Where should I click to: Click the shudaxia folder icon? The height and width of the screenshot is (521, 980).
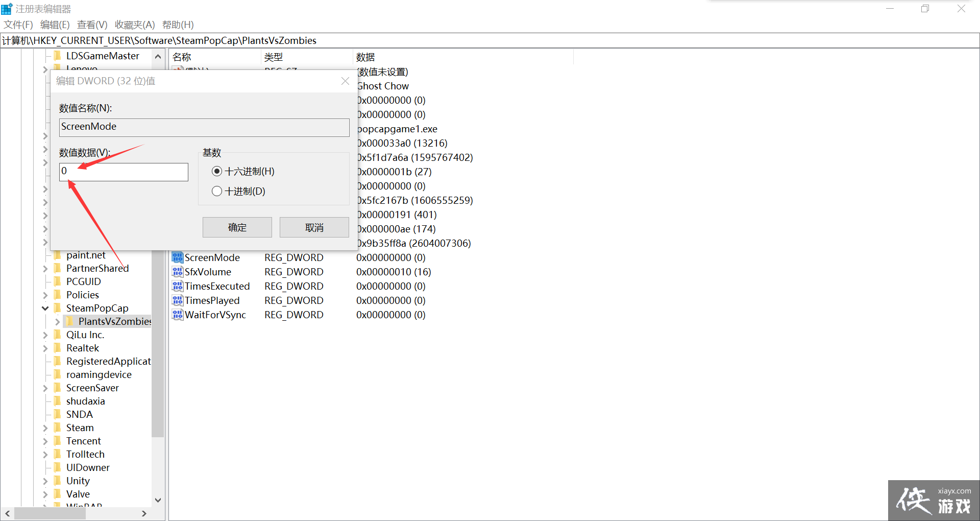click(58, 401)
